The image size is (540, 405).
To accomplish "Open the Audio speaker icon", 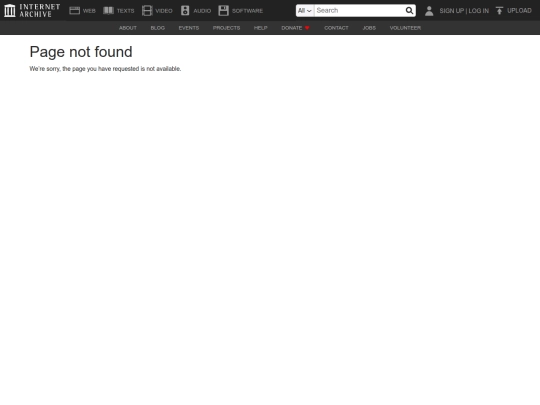I will tap(185, 11).
